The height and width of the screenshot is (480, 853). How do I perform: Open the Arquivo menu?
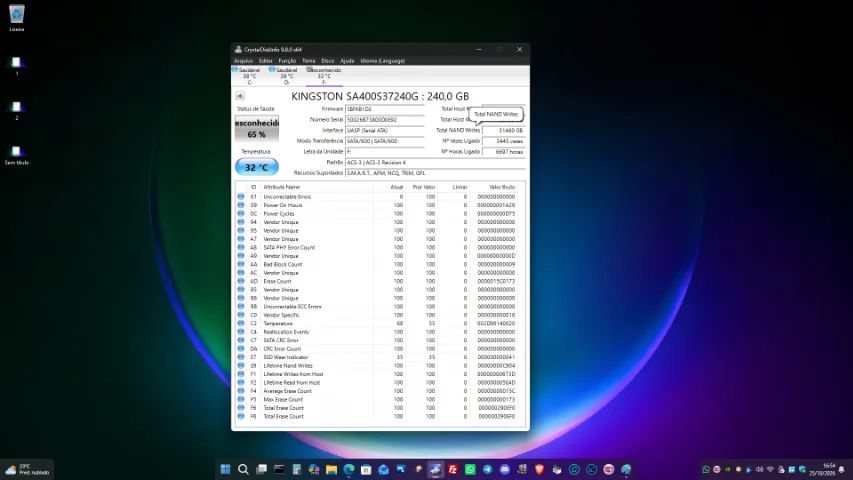(243, 61)
